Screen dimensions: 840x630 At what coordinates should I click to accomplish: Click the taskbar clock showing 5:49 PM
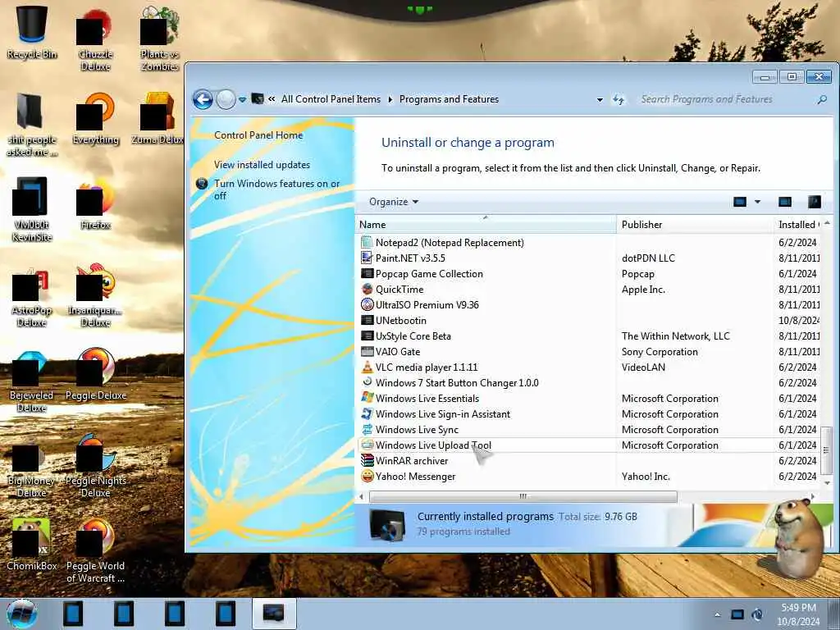[x=799, y=614]
